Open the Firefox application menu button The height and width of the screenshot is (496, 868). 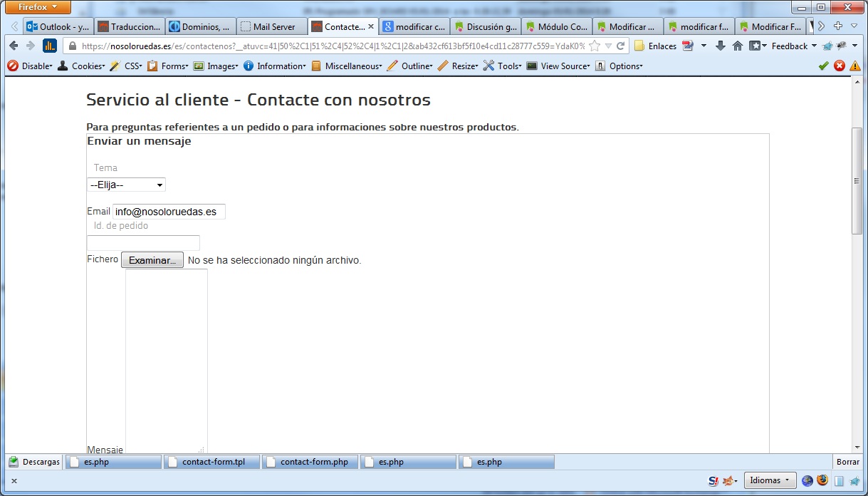pos(38,7)
